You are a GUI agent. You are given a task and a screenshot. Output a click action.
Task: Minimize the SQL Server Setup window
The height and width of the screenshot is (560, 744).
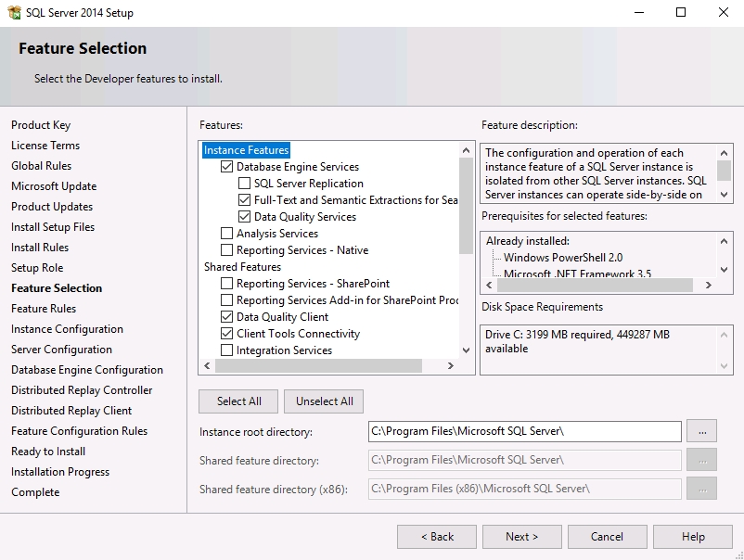[x=639, y=12]
